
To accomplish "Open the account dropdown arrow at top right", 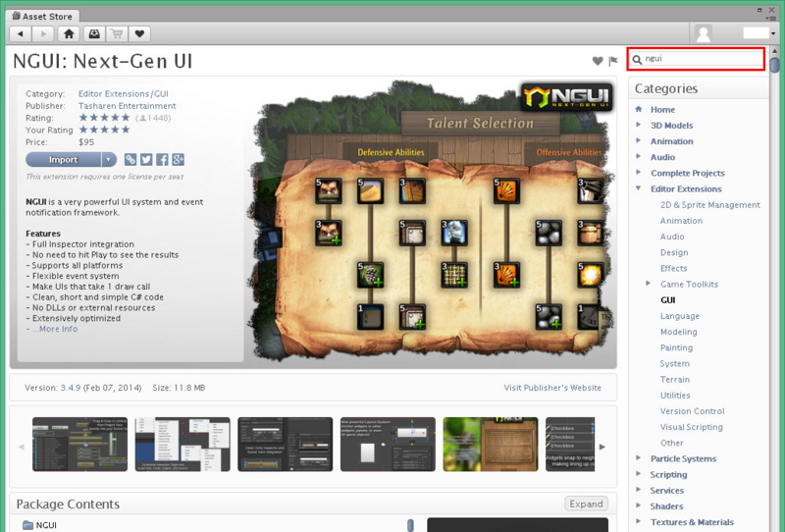I will (x=774, y=33).
